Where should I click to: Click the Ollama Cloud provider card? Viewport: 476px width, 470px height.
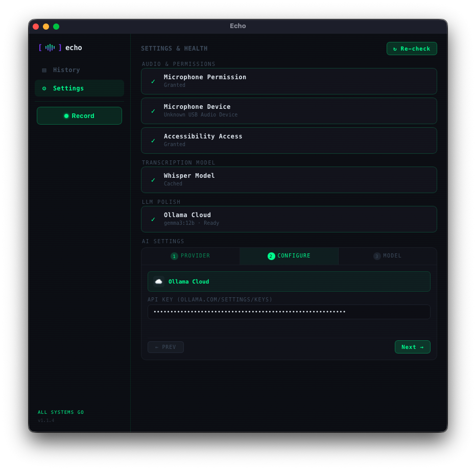289,281
